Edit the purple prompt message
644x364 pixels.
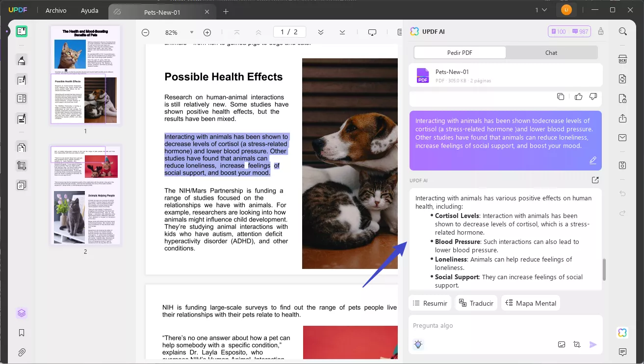[593, 160]
